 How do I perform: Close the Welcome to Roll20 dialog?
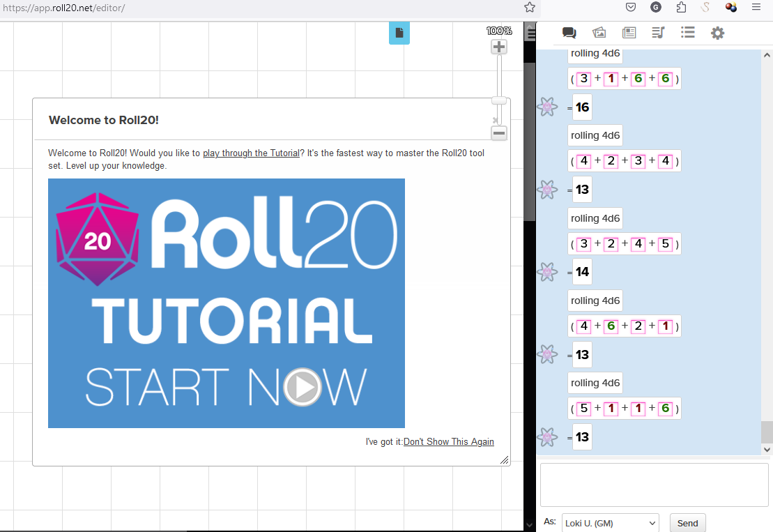(496, 121)
